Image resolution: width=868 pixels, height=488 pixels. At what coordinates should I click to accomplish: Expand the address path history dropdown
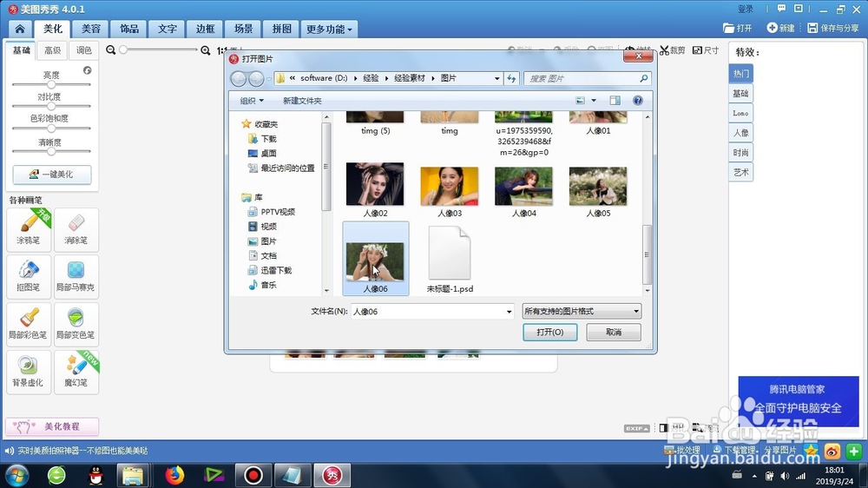point(497,79)
